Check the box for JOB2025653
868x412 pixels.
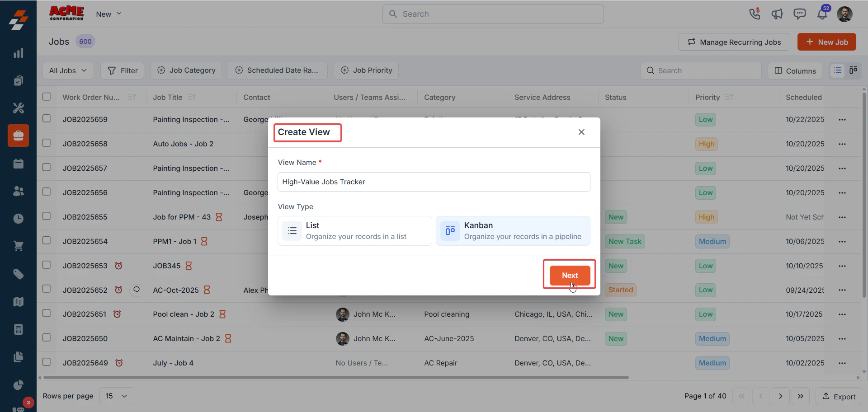[47, 265]
